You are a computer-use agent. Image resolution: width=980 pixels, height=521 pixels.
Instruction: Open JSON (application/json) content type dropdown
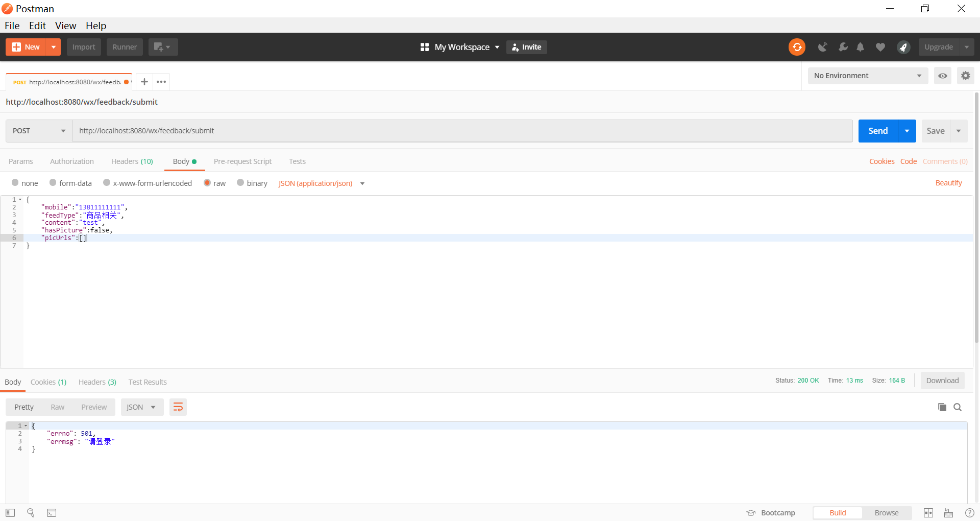(x=321, y=183)
